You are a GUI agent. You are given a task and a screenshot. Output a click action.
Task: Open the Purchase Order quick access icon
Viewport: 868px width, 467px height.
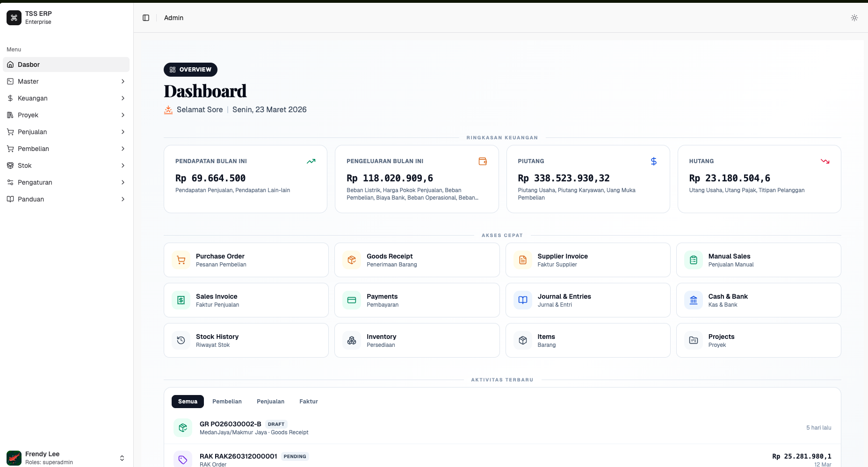(x=181, y=260)
